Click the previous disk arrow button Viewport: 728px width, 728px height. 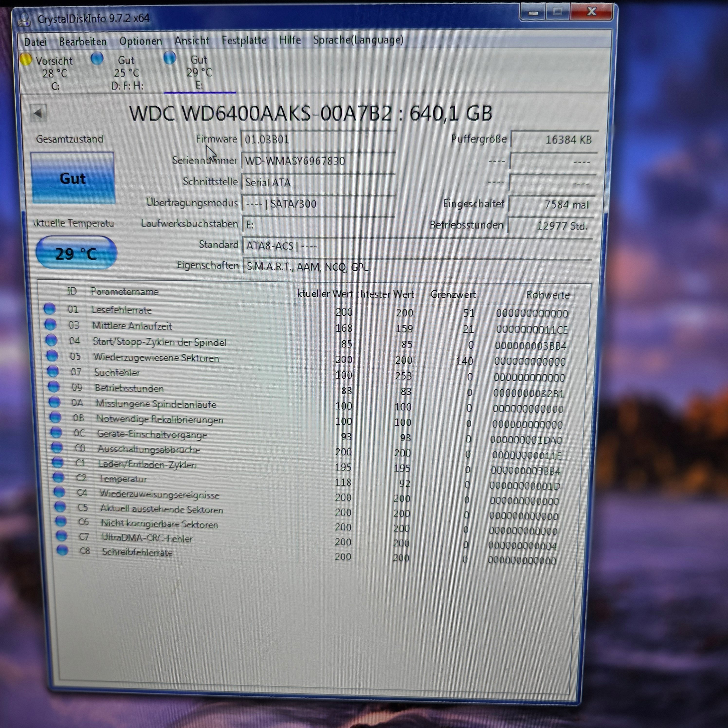[x=38, y=113]
